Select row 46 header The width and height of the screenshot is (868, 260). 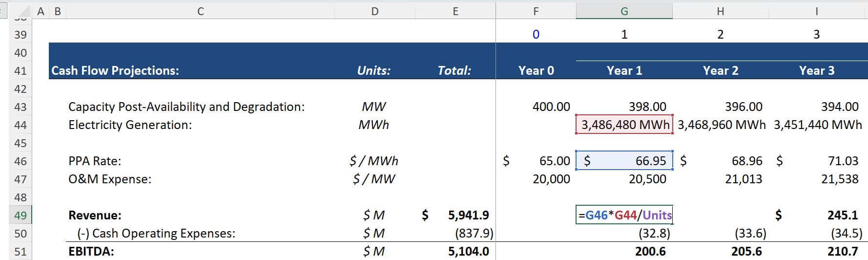(x=21, y=161)
